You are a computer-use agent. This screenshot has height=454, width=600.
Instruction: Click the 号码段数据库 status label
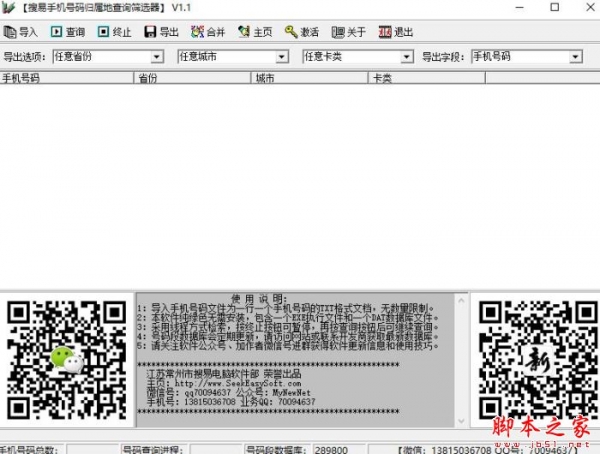point(276,449)
